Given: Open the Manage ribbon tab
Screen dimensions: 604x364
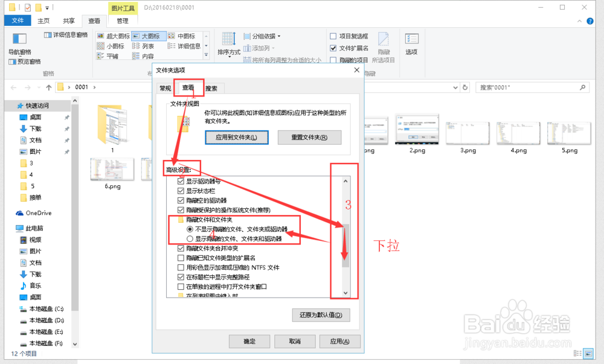Looking at the screenshot, I should point(123,21).
